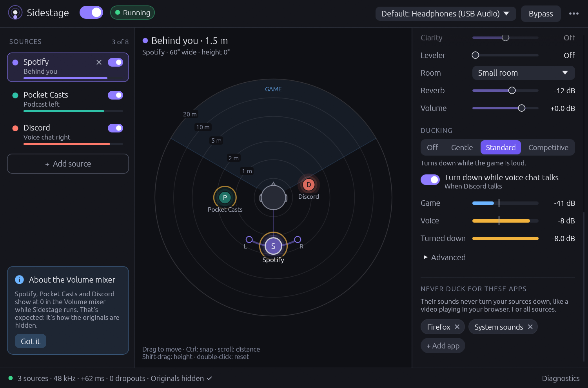Click the +0.0 dB volume value

tap(563, 108)
